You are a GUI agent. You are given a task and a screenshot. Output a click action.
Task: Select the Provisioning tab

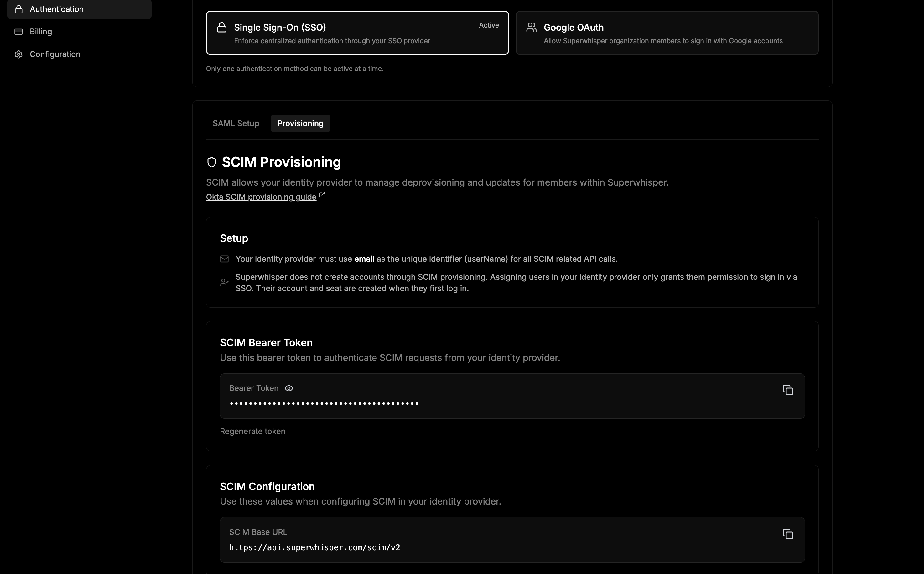click(300, 123)
